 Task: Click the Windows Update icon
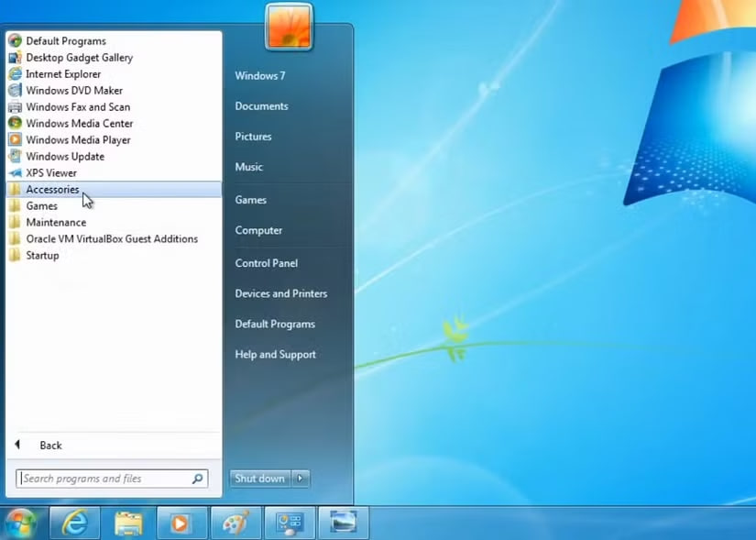point(15,156)
